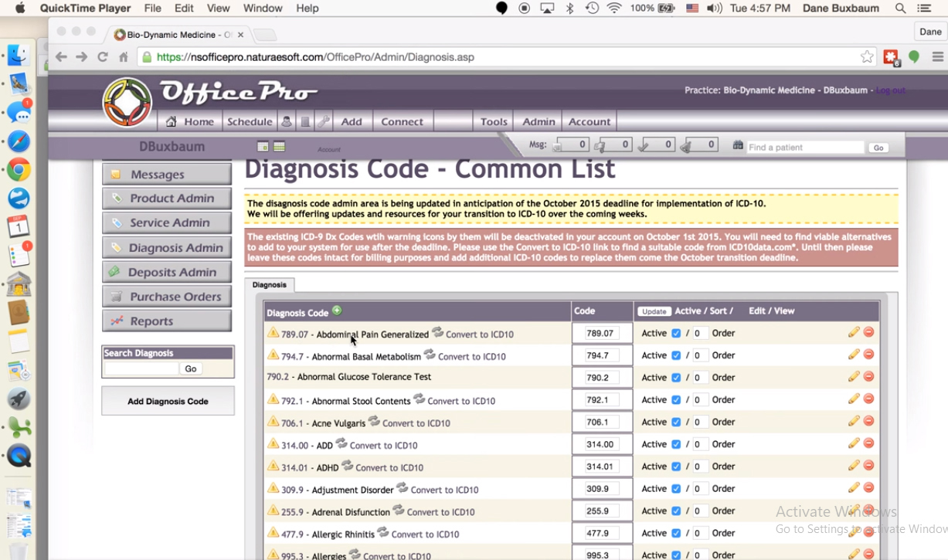
Task: Remove 794.7 Abnormal Basal Metabolism using red icon
Action: [x=868, y=355]
